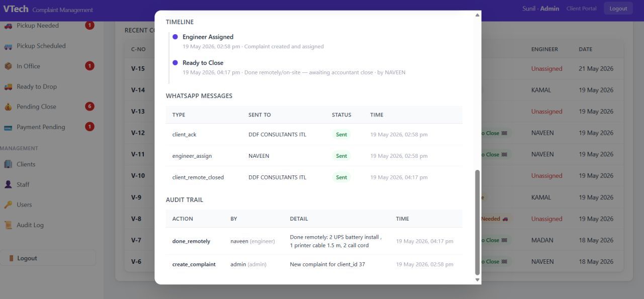Click the Pickup Needed truck icon
The image size is (644, 299).
click(x=8, y=26)
